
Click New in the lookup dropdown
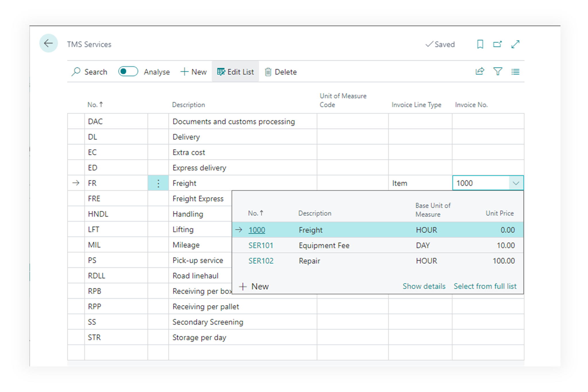(254, 286)
